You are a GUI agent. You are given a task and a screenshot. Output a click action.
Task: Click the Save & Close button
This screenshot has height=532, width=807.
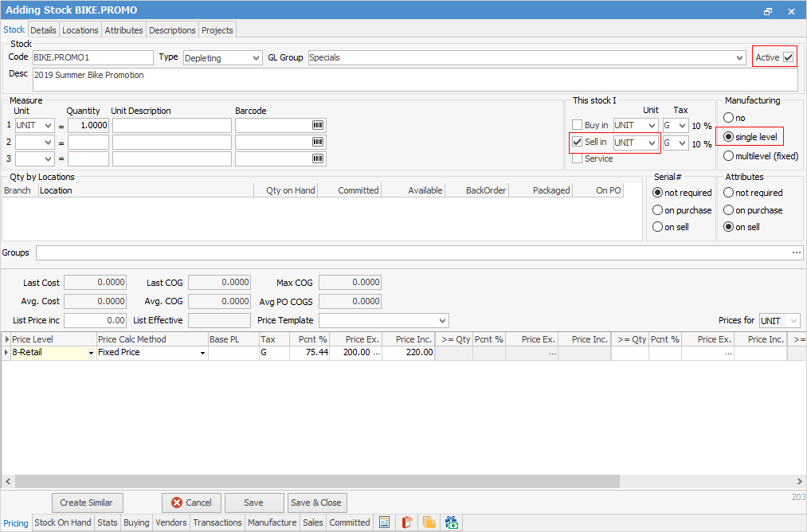[x=316, y=503]
